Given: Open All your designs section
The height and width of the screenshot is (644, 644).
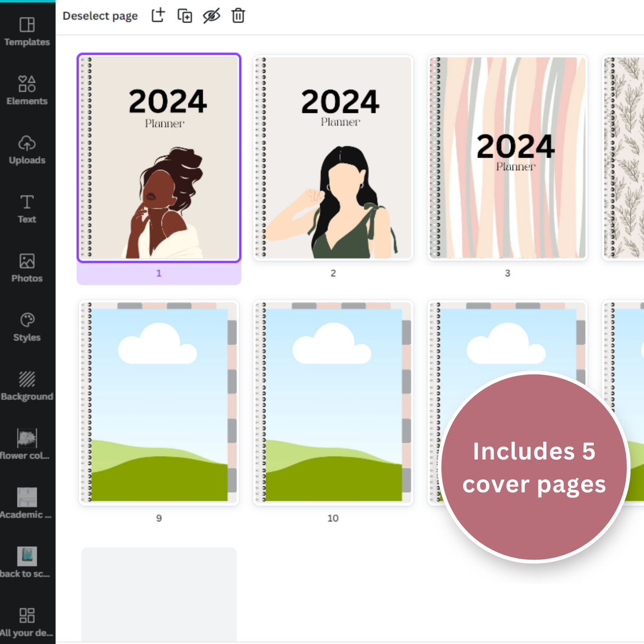Looking at the screenshot, I should click(x=27, y=622).
